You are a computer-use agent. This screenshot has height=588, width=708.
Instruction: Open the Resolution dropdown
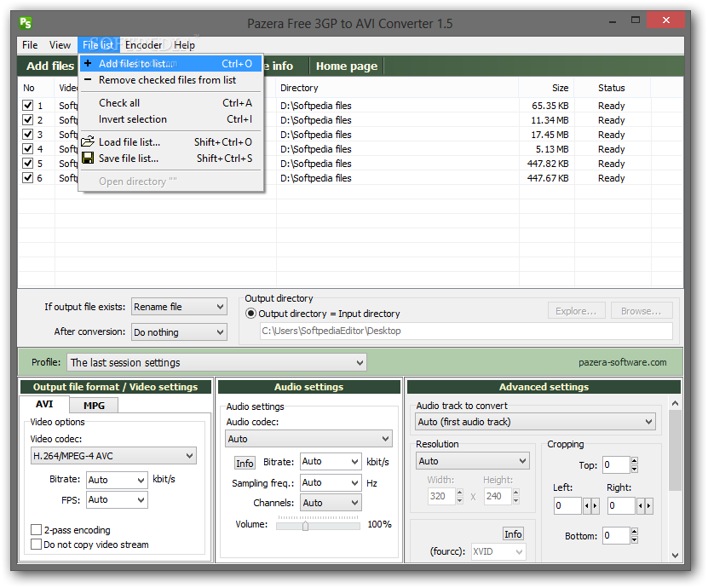[x=472, y=461]
